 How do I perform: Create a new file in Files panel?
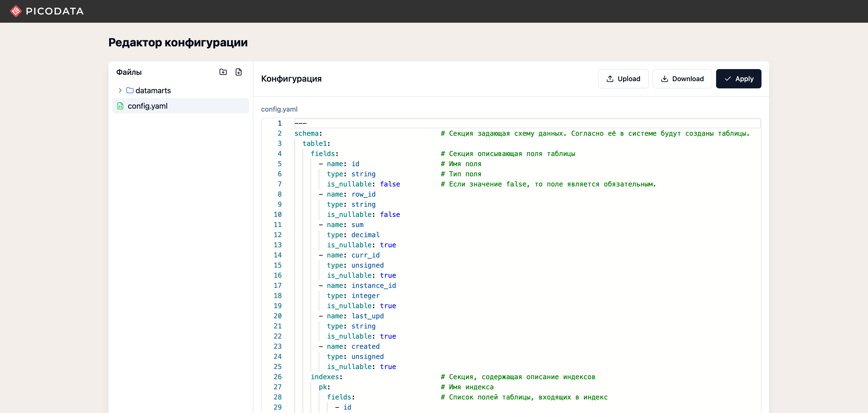tap(239, 72)
